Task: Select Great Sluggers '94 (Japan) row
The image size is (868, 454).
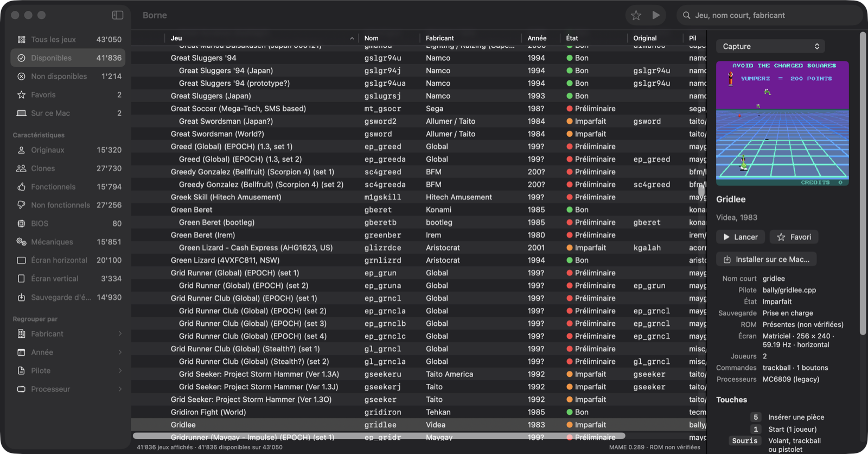Action: [x=419, y=71]
